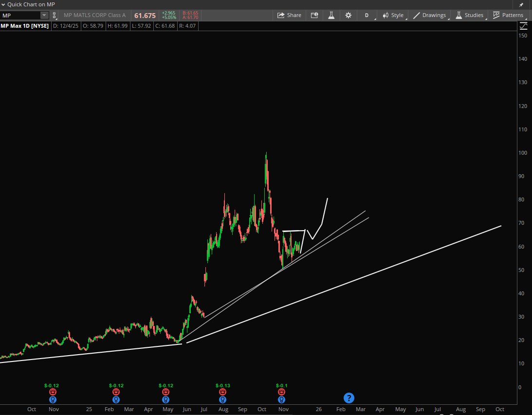Screen dimensions: 532x415
Task: Click the D: 12/4/25 date readout
Action: tap(66, 26)
